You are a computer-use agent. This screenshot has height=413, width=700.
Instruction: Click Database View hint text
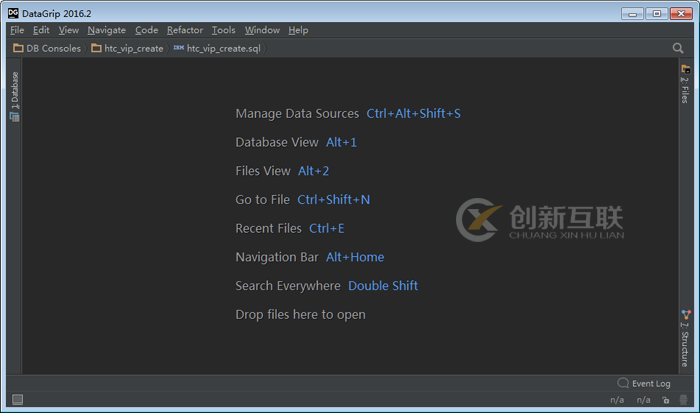277,142
